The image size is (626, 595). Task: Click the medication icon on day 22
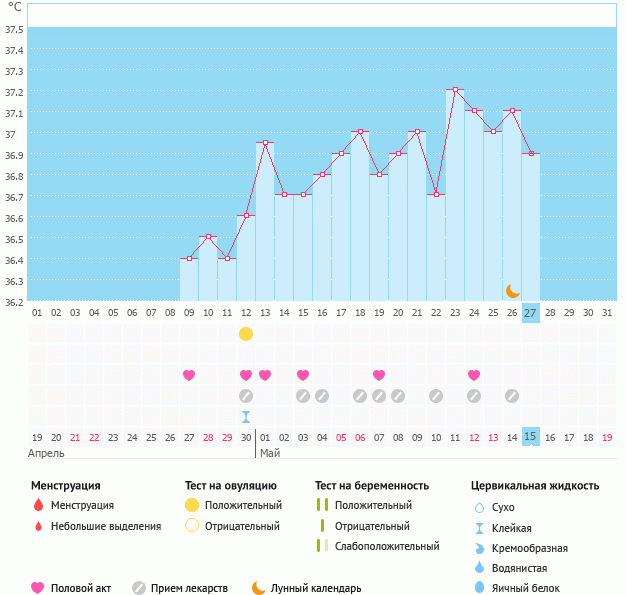436,396
